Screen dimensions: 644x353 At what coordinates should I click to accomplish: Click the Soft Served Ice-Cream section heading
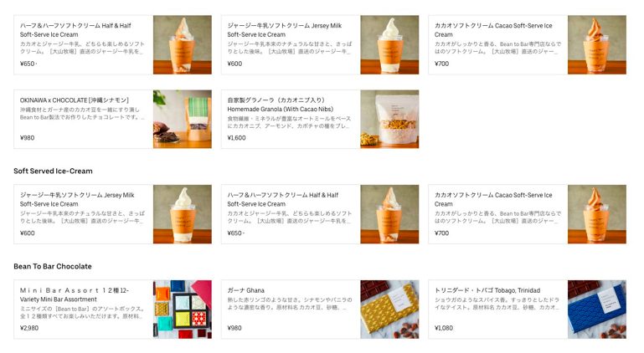point(53,171)
